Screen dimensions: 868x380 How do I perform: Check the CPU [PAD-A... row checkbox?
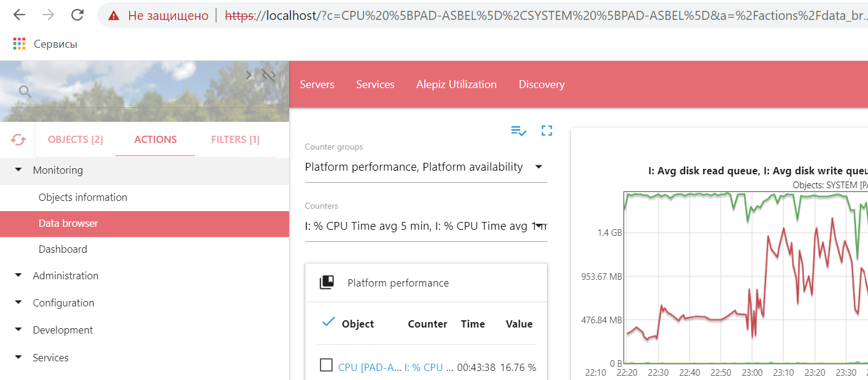point(326,365)
